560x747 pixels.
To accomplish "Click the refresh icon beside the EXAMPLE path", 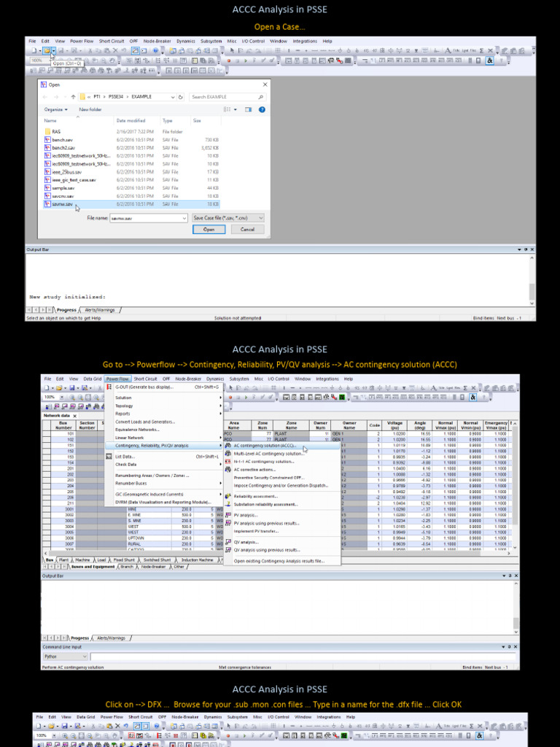I will click(181, 97).
